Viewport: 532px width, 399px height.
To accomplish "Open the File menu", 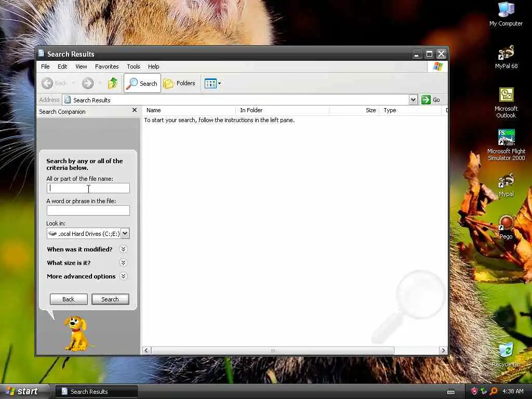I will [45, 66].
